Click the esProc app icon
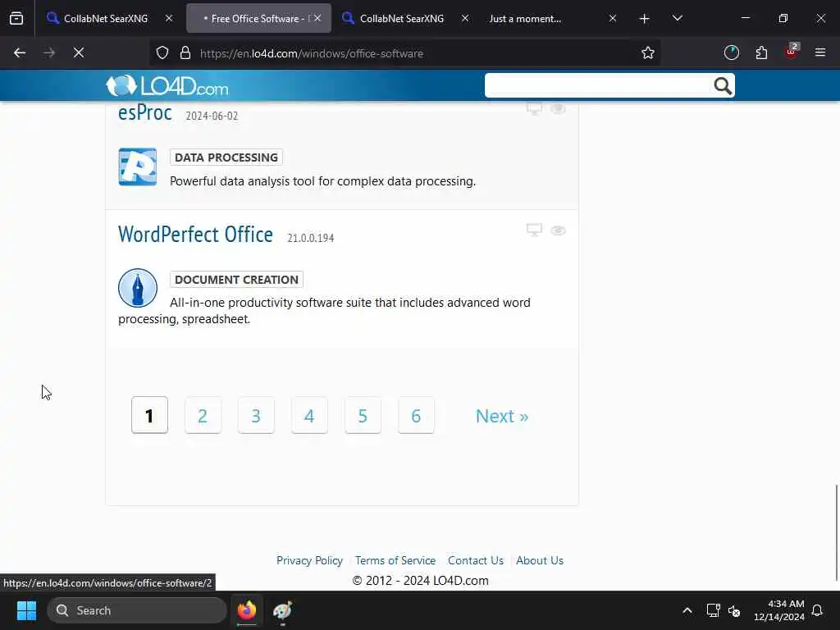Screen dimensions: 840x630 pyautogui.click(x=138, y=167)
